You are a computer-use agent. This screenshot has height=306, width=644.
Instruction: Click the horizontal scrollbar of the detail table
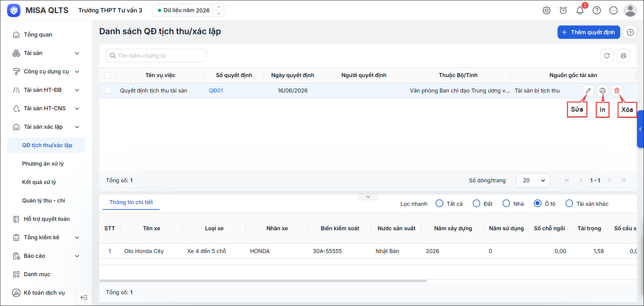263,281
